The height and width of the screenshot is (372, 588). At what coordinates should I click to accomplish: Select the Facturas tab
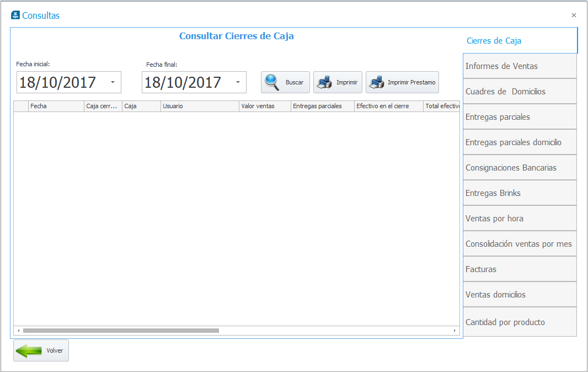pos(520,269)
